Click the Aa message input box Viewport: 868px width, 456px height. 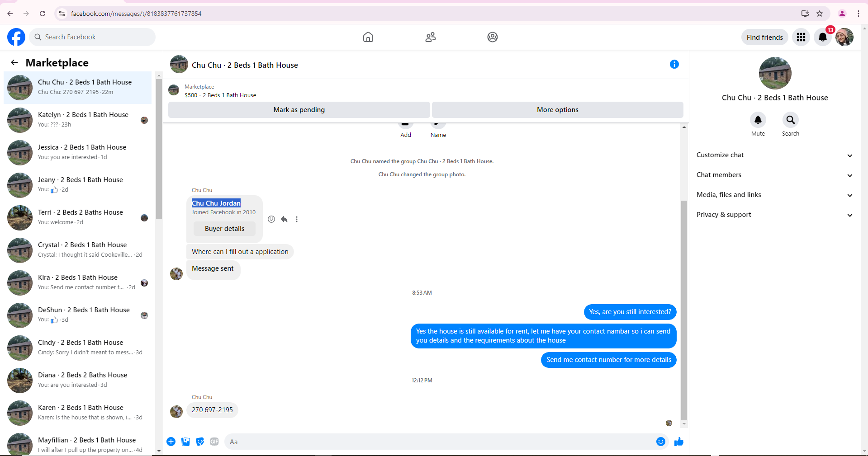tap(439, 442)
